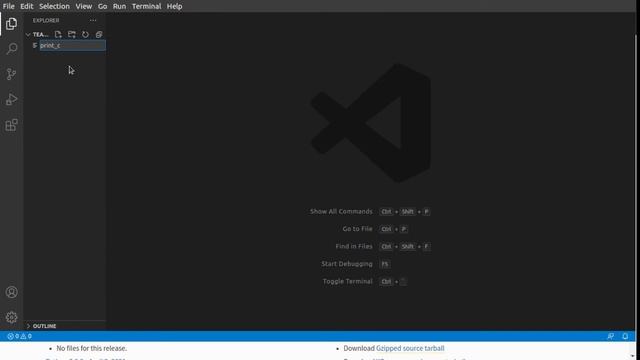The image size is (640, 360).
Task: Open Gzipped source tarball link in browser
Action: coord(410,348)
